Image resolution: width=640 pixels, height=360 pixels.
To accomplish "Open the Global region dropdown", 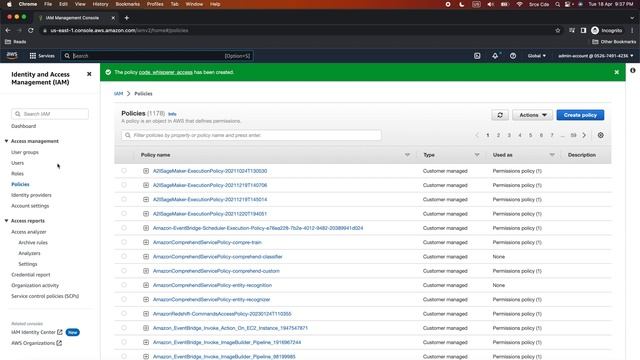I will [536, 56].
